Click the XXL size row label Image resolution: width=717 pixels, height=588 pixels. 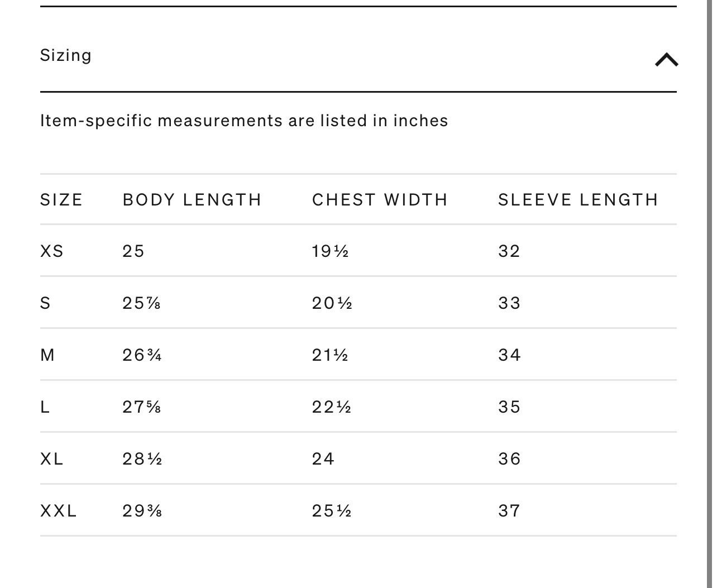pos(59,511)
